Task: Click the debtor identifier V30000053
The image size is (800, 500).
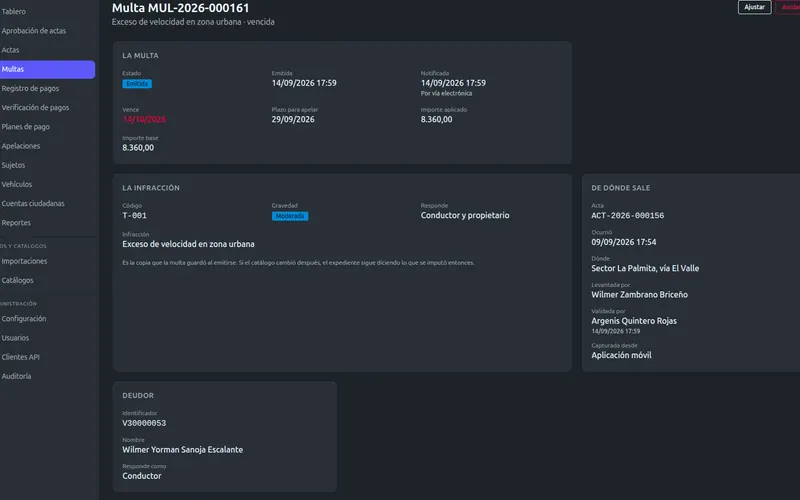Action: [x=144, y=423]
